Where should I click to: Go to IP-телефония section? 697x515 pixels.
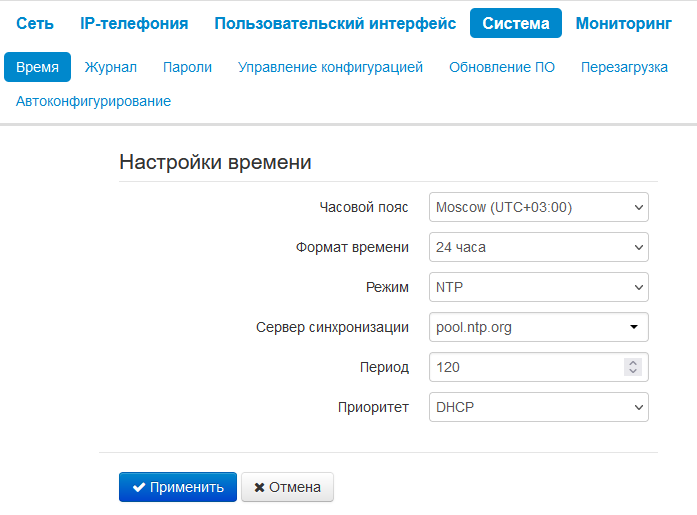click(x=134, y=23)
